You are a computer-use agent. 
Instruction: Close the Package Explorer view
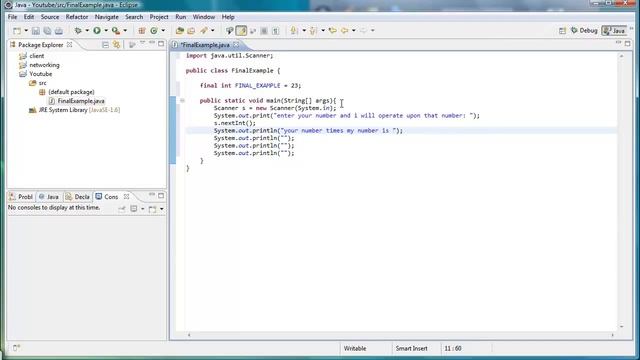pyautogui.click(x=69, y=45)
